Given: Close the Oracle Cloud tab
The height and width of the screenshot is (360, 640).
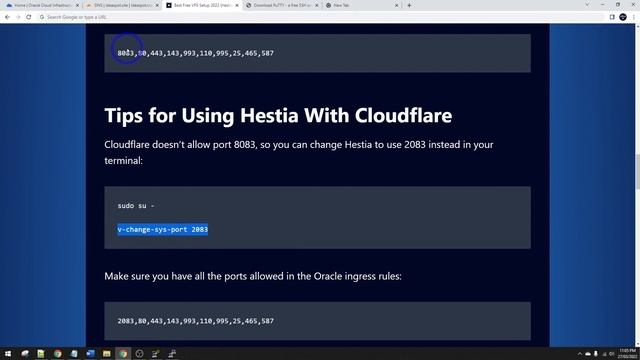Looking at the screenshot, I should 77,5.
